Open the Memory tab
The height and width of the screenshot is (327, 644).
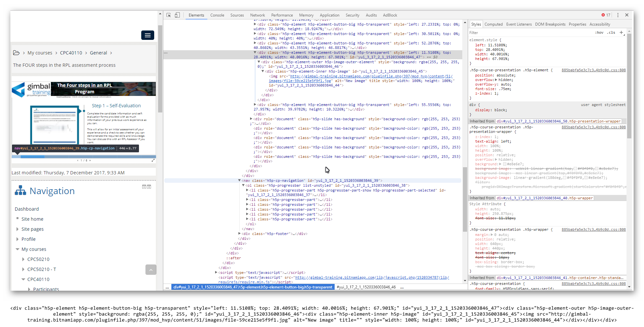(x=306, y=15)
